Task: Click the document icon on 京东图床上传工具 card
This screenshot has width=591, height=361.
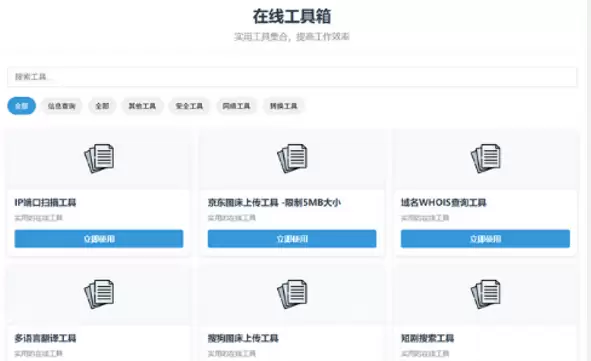Action: (292, 158)
